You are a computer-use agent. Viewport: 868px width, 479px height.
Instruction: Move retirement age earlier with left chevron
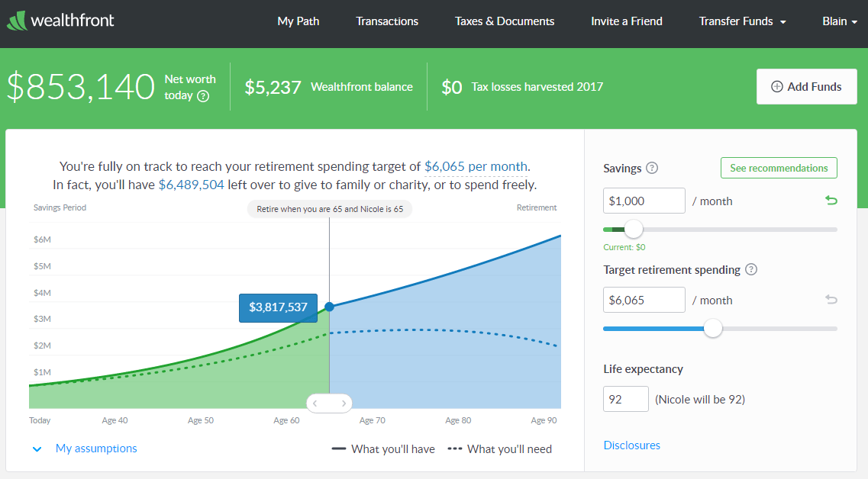click(x=315, y=403)
